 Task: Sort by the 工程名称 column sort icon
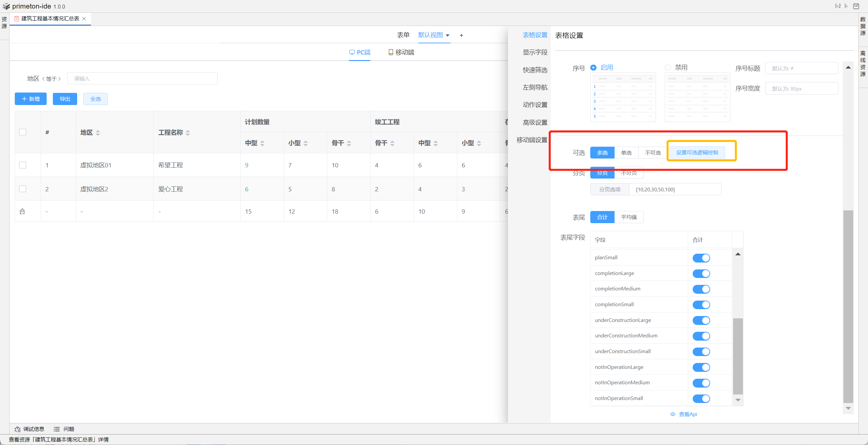coord(188,133)
